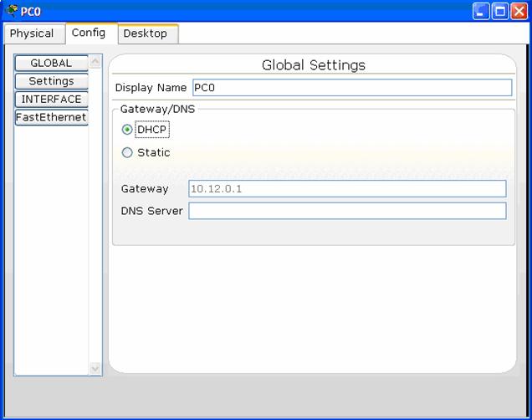The height and width of the screenshot is (420, 532).
Task: Expand the GLOBAL section in sidebar
Action: pyautogui.click(x=51, y=64)
